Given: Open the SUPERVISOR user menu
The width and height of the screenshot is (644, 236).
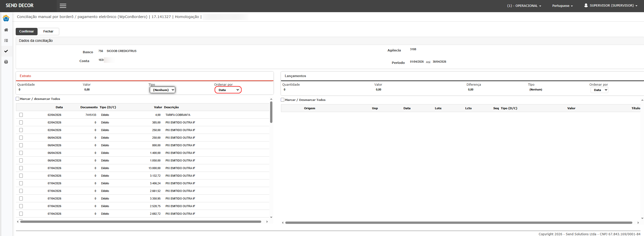Looking at the screenshot, I should coord(611,6).
